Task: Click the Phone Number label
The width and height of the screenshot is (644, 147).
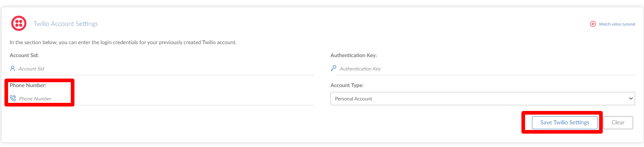Action: tap(28, 85)
